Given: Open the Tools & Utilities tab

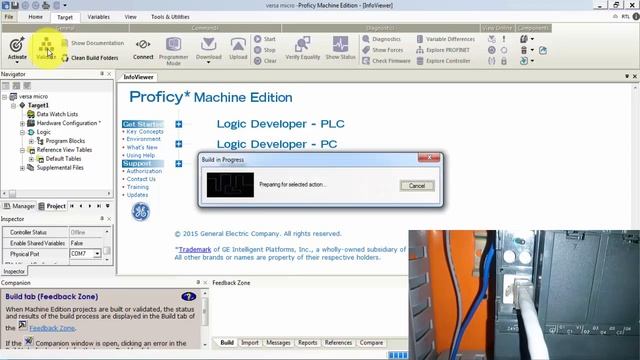Looking at the screenshot, I should [x=170, y=17].
